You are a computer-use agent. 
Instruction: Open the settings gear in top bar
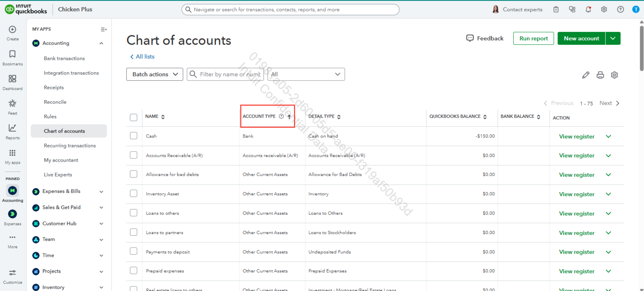click(604, 10)
